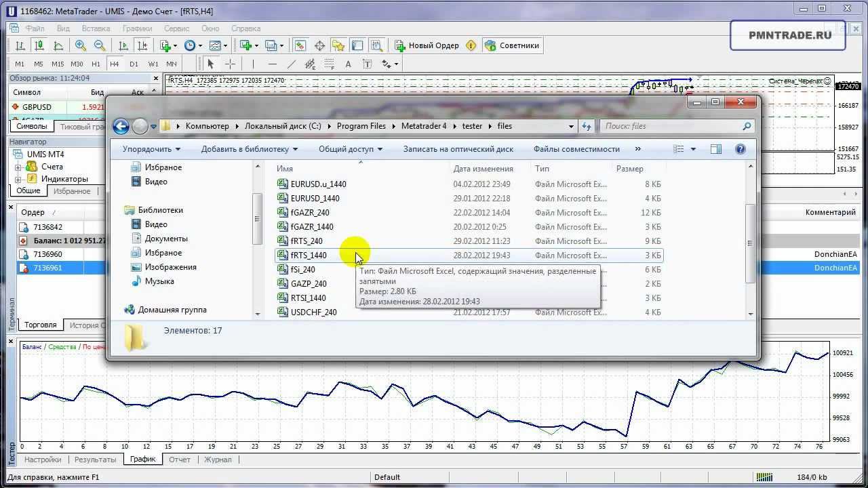
Task: Go back in the Explorer window
Action: 121,126
